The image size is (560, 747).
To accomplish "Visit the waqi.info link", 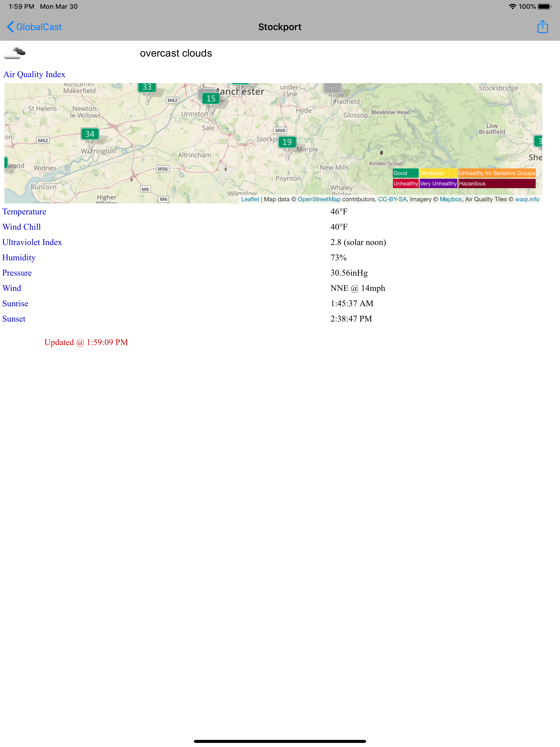I will tap(527, 199).
